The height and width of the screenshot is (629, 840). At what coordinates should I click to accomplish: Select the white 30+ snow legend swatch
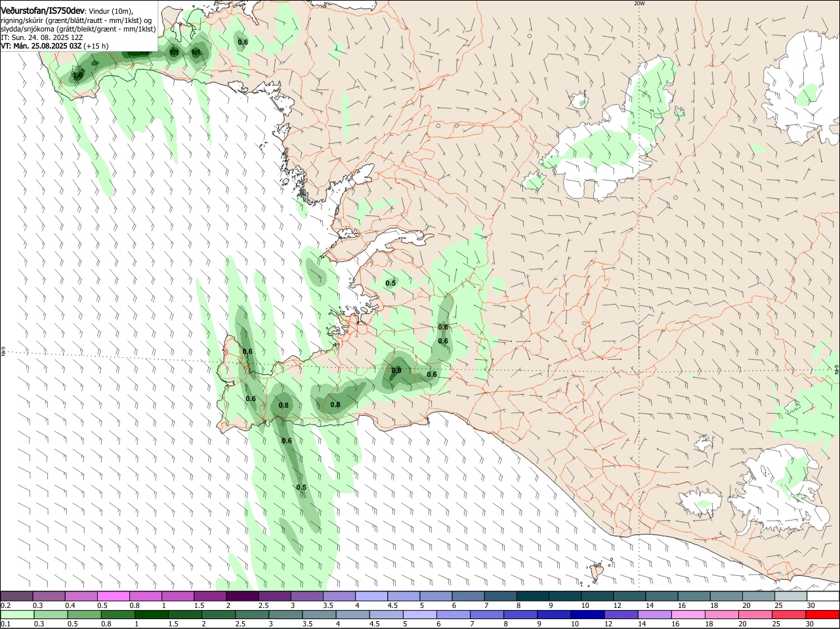(823, 596)
